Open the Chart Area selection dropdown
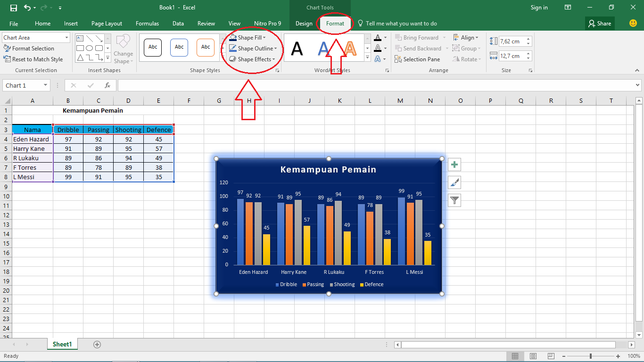 click(x=36, y=37)
